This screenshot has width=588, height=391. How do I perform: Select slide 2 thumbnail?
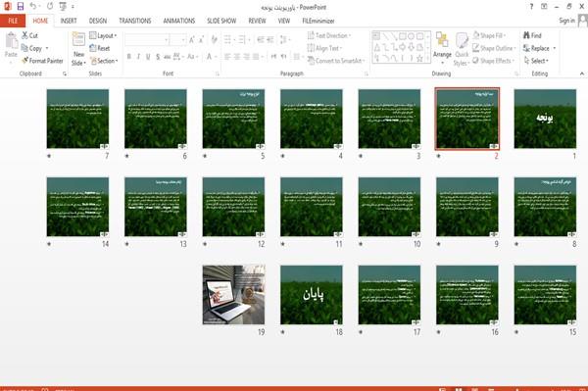tap(467, 119)
